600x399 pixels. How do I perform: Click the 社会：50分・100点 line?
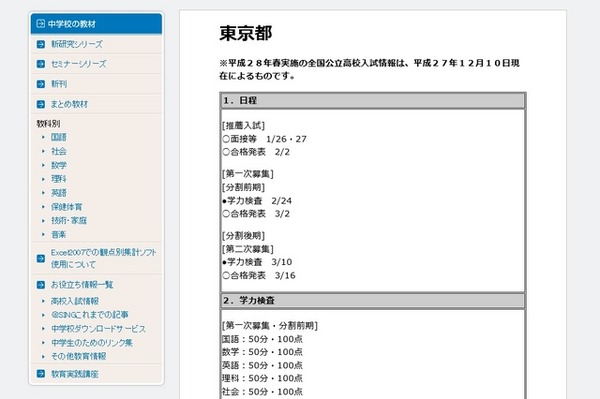(262, 392)
